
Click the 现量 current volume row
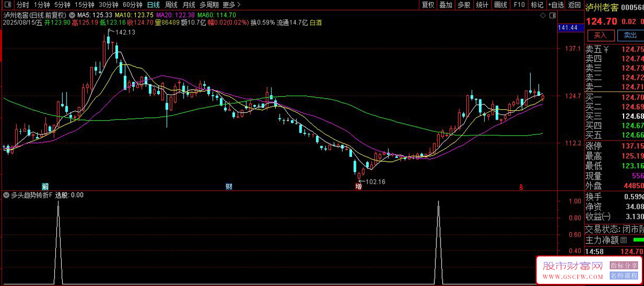614,176
